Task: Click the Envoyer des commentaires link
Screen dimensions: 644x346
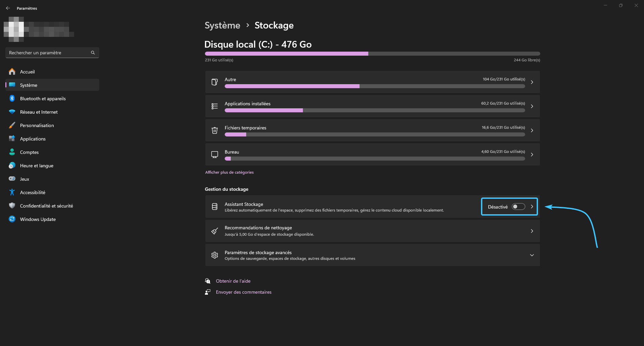Action: 244,292
